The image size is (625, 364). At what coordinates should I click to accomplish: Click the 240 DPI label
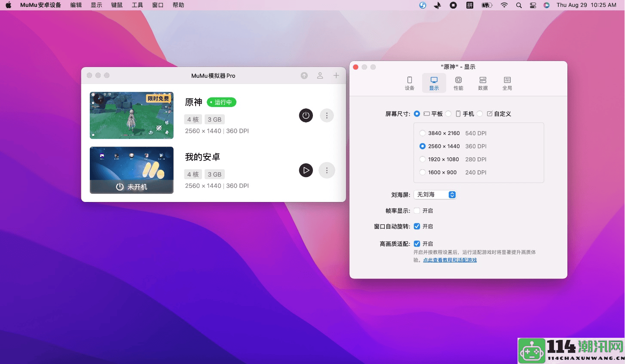coord(476,172)
